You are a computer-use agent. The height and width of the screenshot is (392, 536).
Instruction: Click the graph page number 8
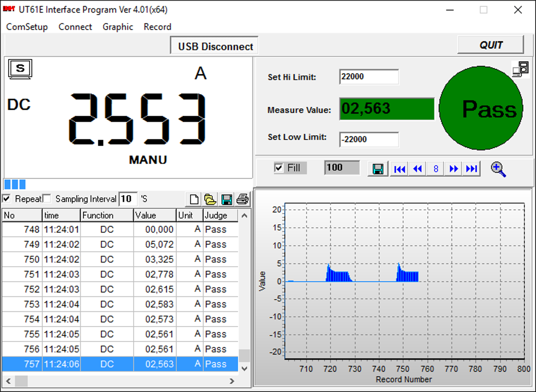click(435, 169)
